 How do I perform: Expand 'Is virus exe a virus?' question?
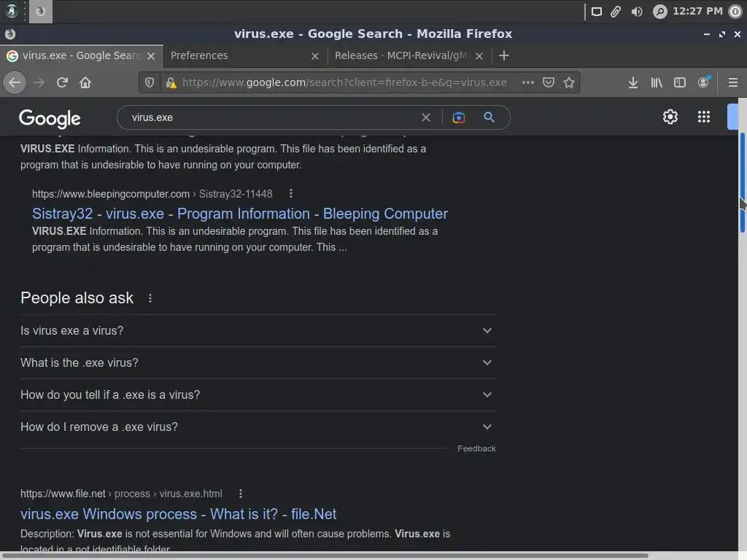coord(258,330)
